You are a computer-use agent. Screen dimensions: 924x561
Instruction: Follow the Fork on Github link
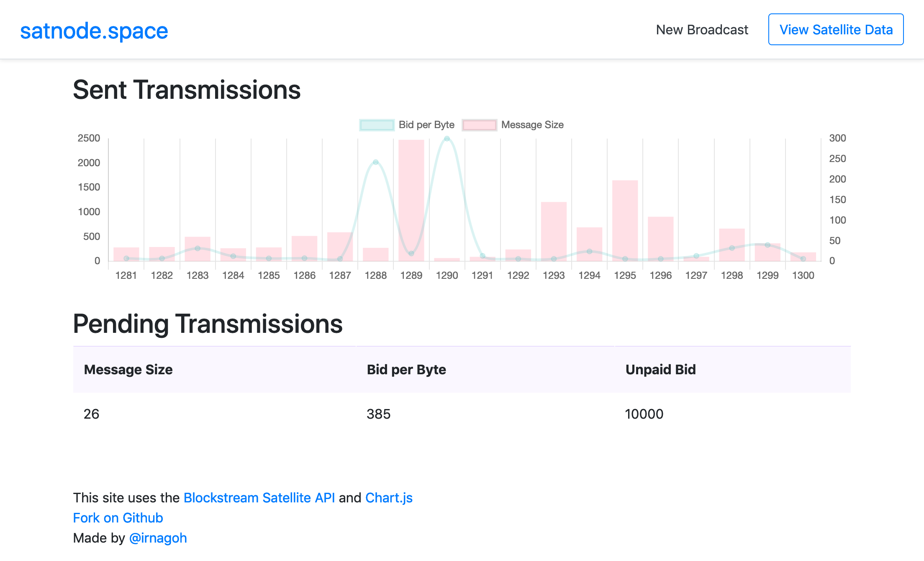[x=118, y=518]
